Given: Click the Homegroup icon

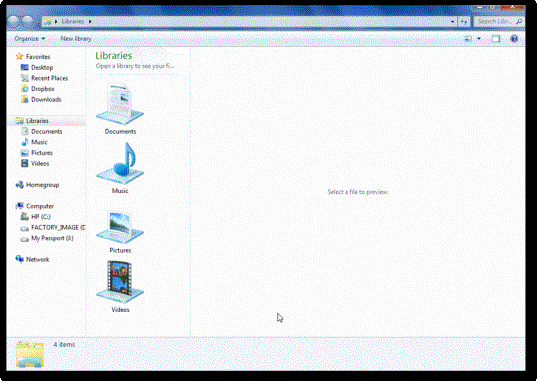Looking at the screenshot, I should tap(20, 185).
